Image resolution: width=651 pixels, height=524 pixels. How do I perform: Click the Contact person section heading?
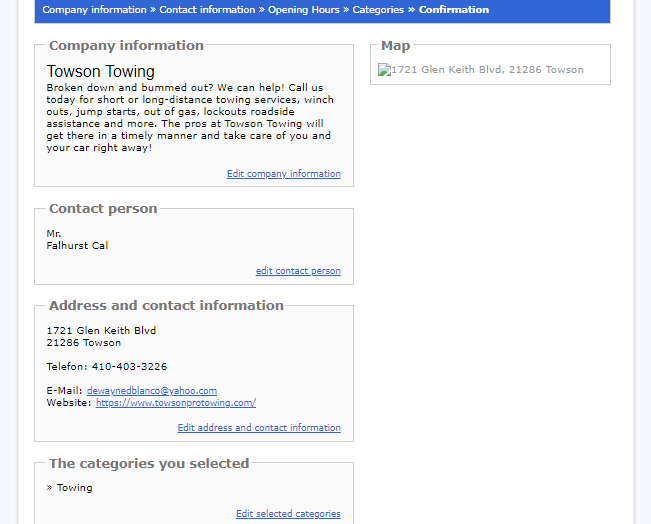pos(103,208)
